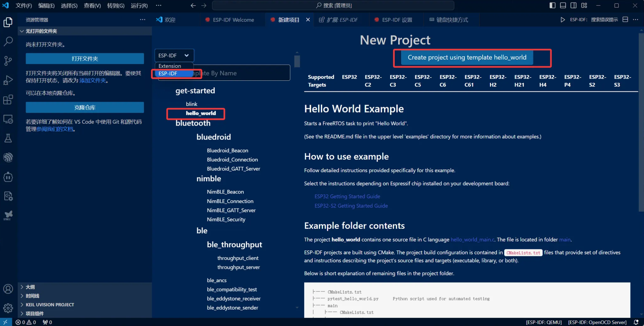Select the Bluedroid_Beacon template
The height and width of the screenshot is (326, 644).
click(x=228, y=150)
